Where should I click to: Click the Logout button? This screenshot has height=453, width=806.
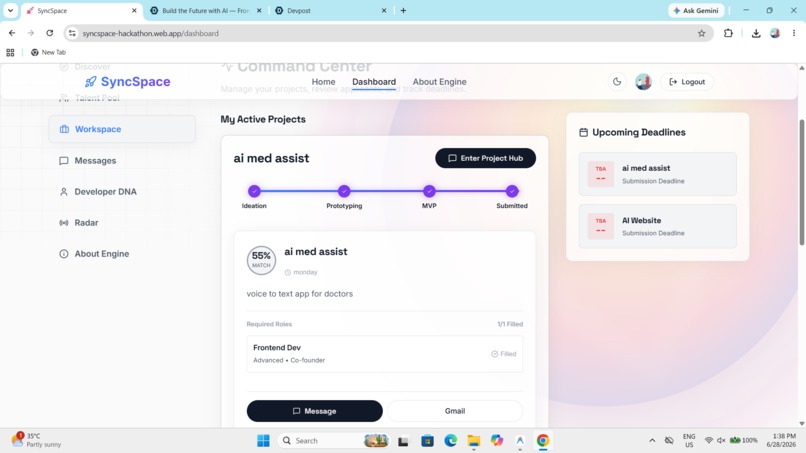coord(687,82)
